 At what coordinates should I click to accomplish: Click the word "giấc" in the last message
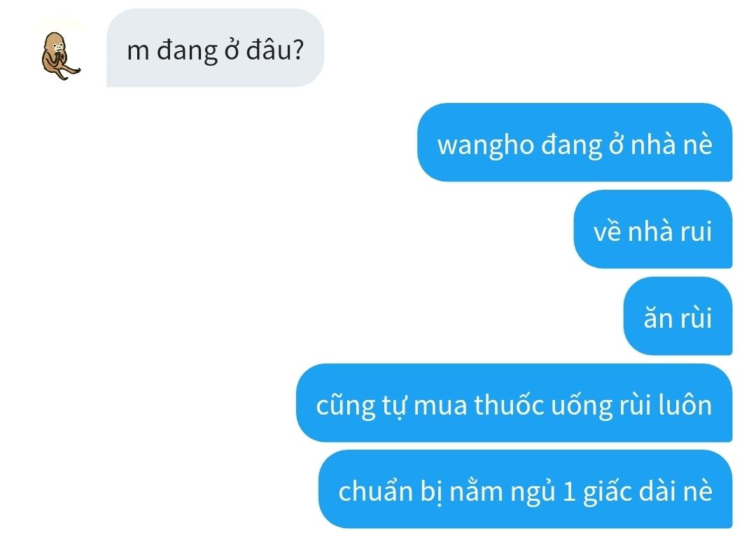[x=608, y=491]
